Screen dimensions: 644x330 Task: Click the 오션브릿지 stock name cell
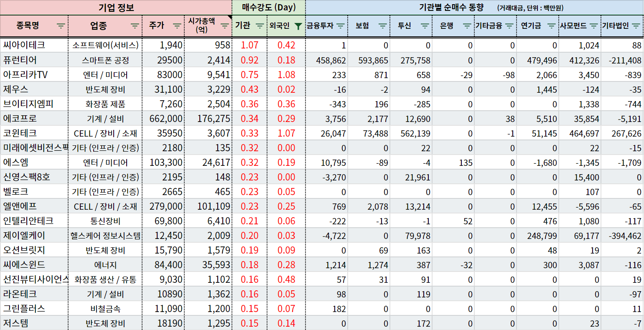(34, 250)
